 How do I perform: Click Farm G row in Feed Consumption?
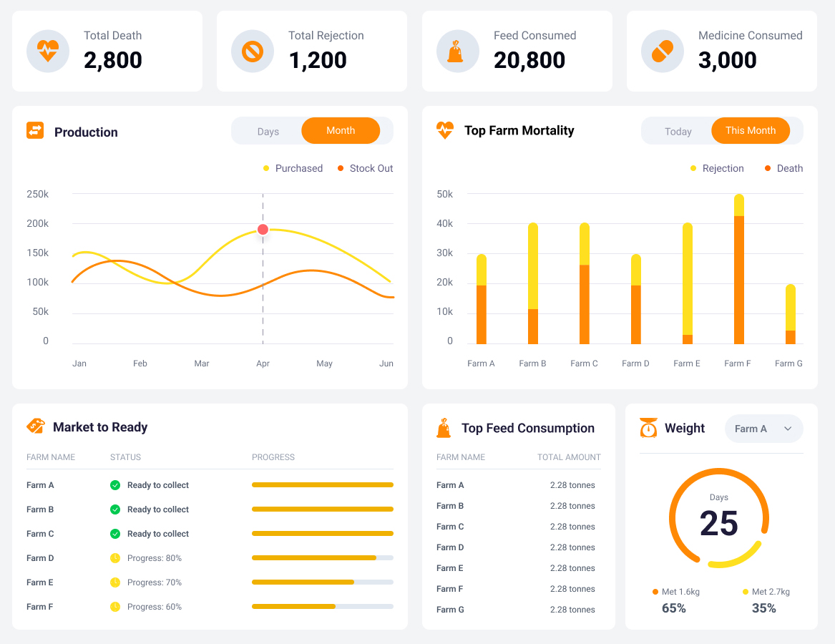[x=518, y=610]
